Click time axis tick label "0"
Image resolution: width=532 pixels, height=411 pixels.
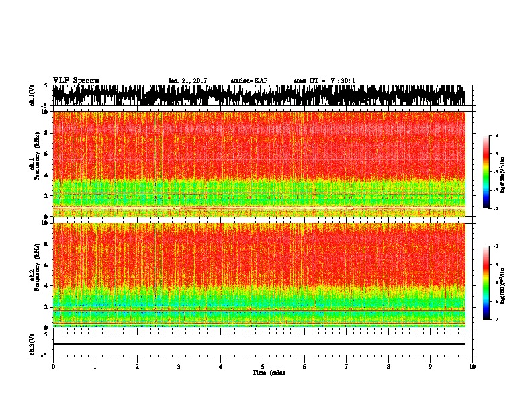(53, 367)
